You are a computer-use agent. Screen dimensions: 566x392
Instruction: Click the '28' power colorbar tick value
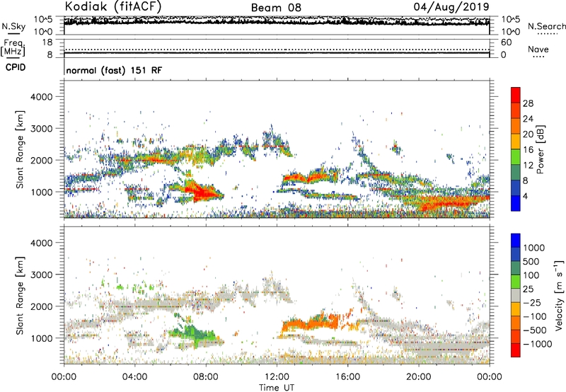tap(528, 103)
